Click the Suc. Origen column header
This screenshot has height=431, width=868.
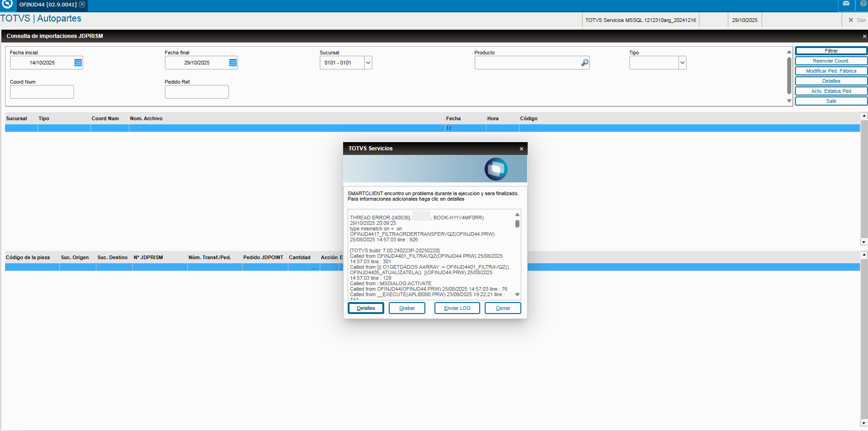(x=75, y=257)
